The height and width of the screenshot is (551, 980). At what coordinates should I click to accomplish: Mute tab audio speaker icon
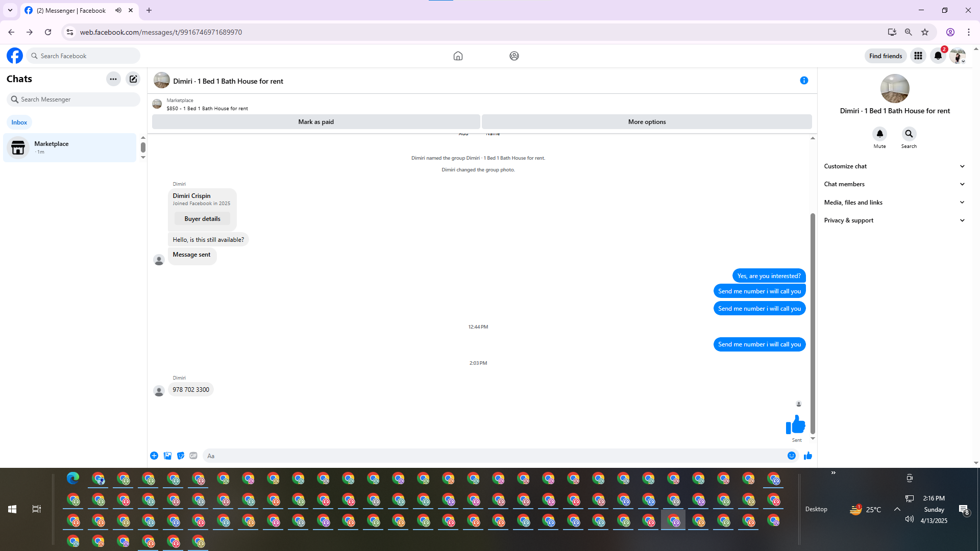[118, 10]
